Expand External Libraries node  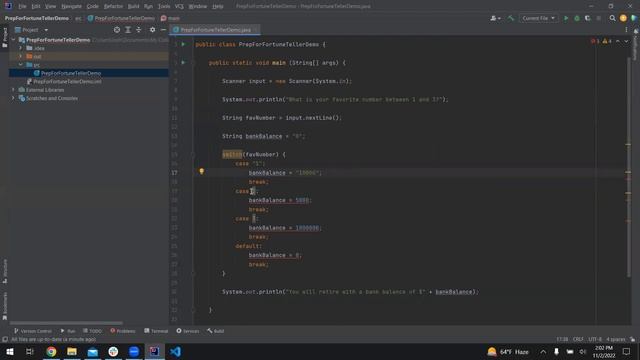click(x=13, y=90)
